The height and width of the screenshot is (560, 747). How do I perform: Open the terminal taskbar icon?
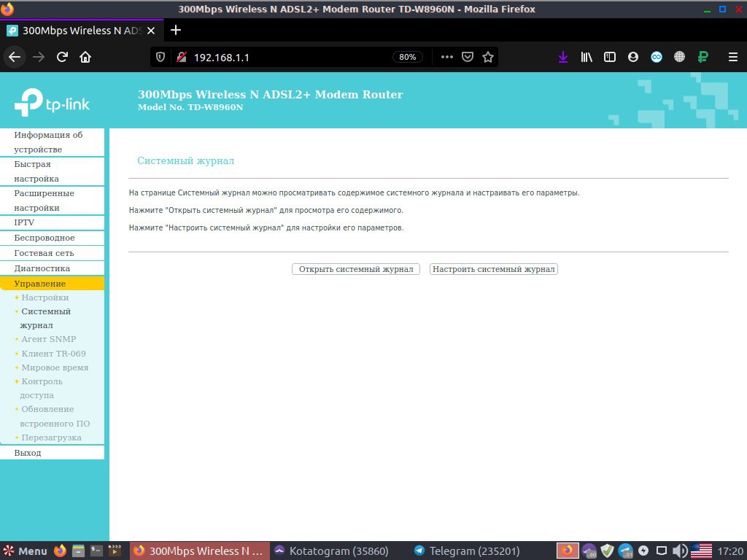(96, 551)
